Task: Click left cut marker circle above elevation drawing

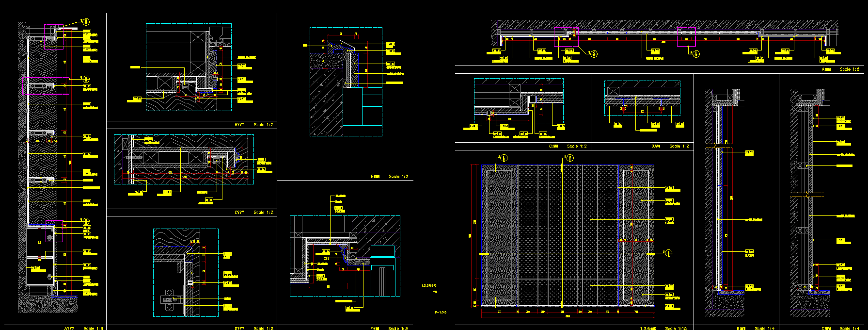Action: click(x=503, y=158)
